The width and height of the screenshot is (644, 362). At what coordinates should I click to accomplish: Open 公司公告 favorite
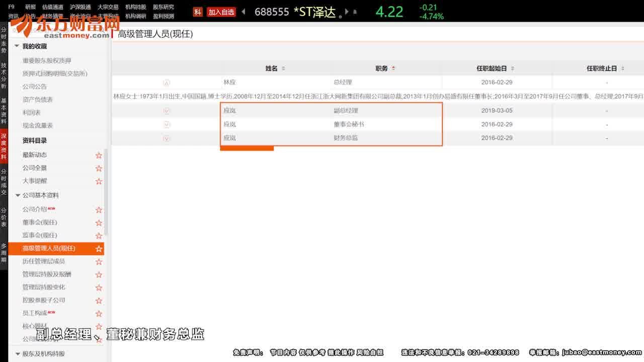coord(35,86)
